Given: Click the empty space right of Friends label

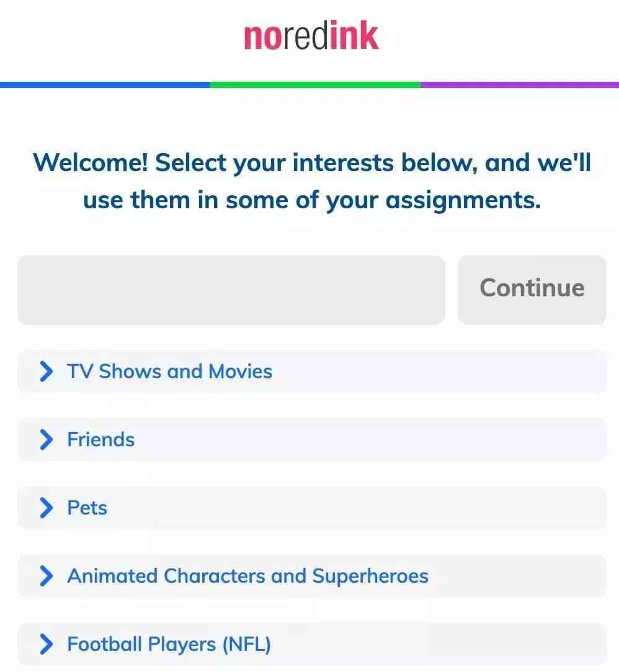Looking at the screenshot, I should 370,440.
